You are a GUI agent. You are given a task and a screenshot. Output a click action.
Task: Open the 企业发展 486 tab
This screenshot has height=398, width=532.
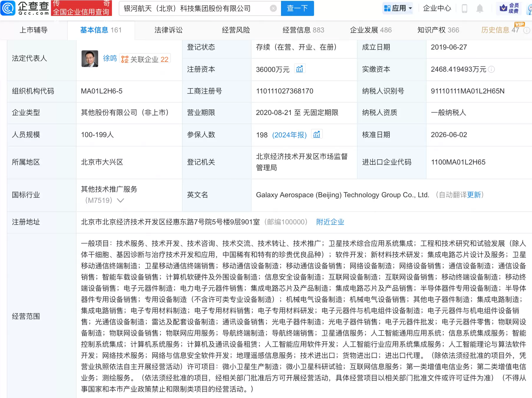point(371,30)
